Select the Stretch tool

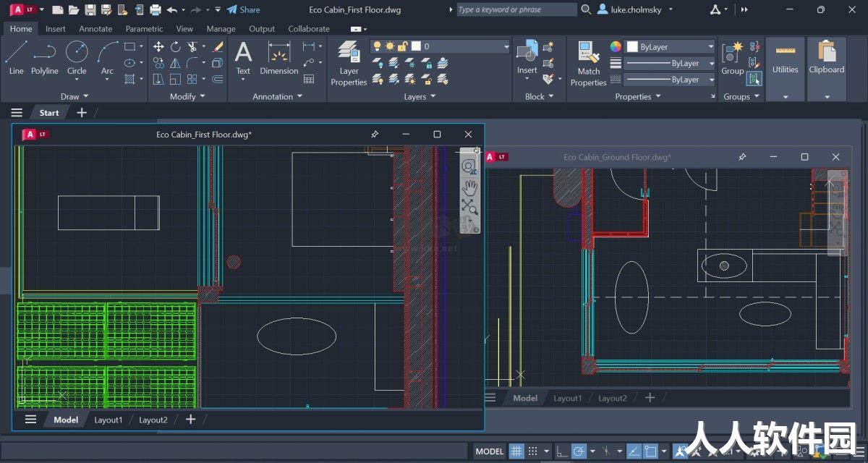tap(158, 79)
